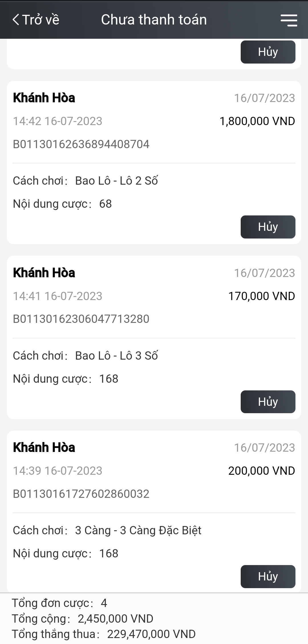Tap the back arrow chevron icon
The height and width of the screenshot is (644, 308).
(16, 20)
